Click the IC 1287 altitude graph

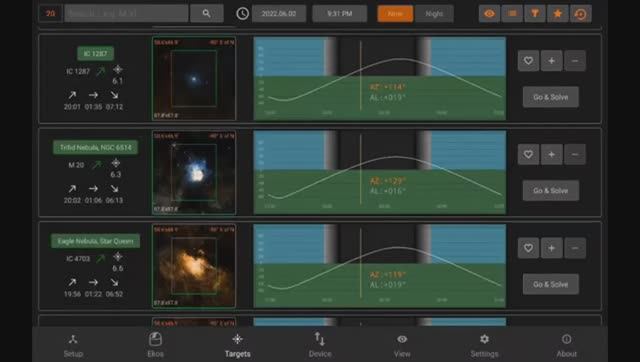[x=380, y=79]
